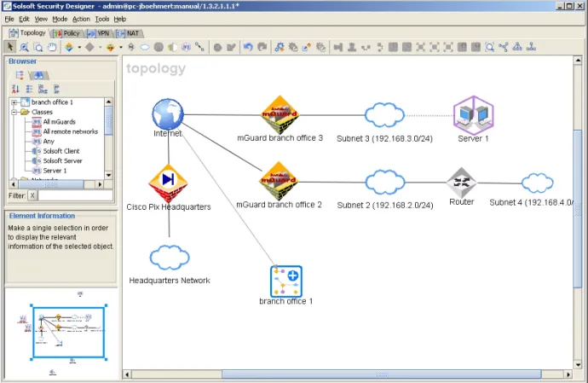
Task: Open the Tools menu
Action: click(102, 19)
